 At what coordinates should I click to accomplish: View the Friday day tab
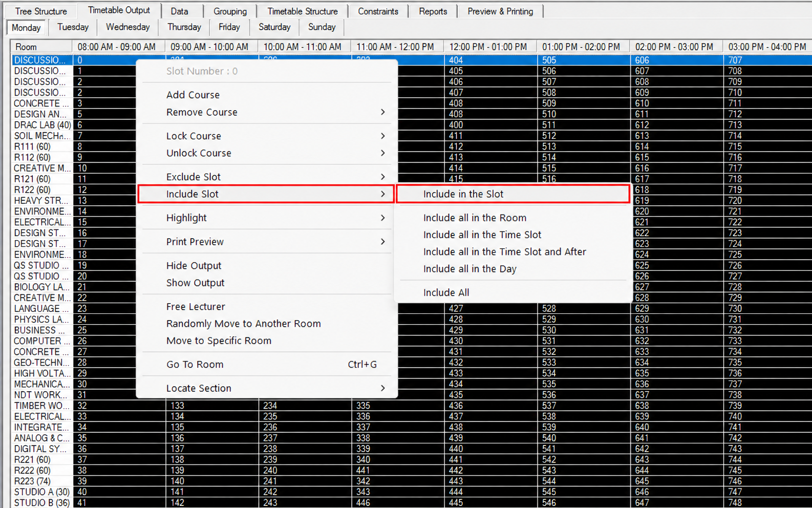[229, 27]
